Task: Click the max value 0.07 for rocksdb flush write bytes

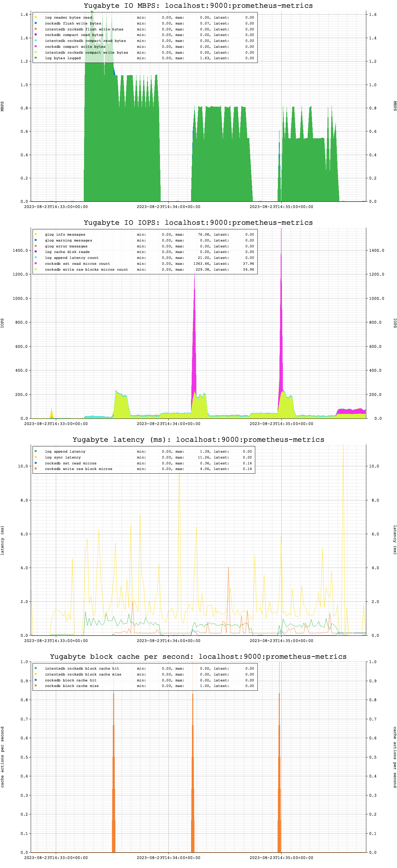Action: click(x=205, y=23)
